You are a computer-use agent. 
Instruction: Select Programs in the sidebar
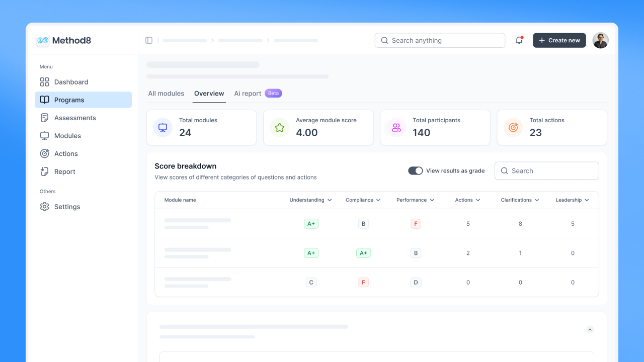click(84, 100)
